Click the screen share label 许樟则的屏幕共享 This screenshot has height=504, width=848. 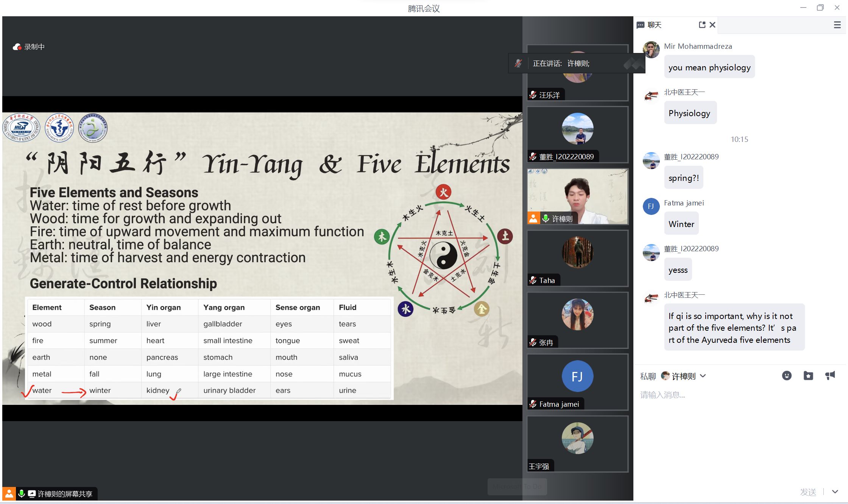[64, 494]
